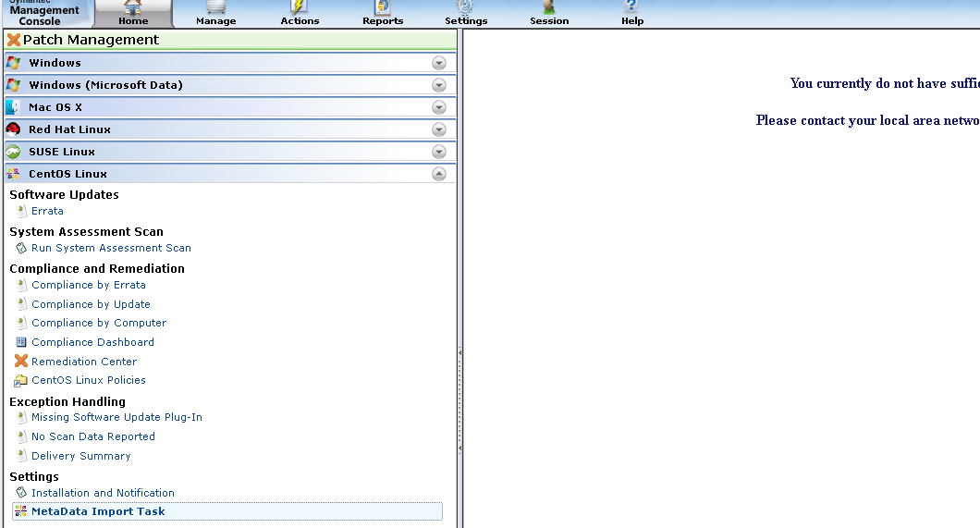Expand the Windows section chevron
980x528 pixels.
[439, 63]
